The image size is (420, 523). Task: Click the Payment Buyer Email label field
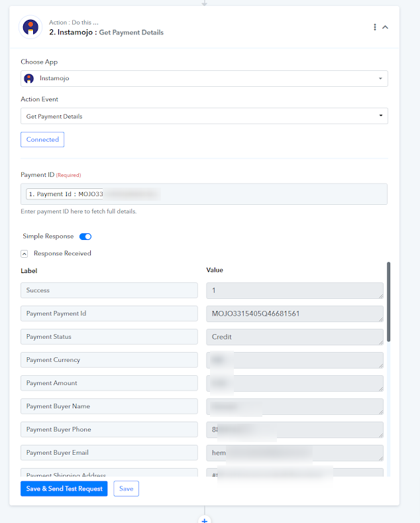tap(109, 453)
